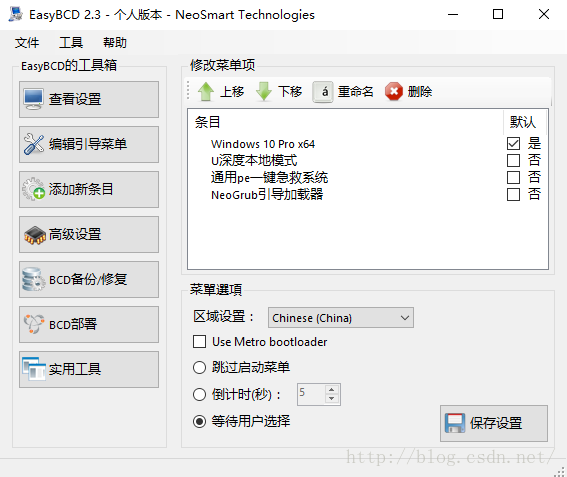
Task: Click the BCD部署 icon
Action: pos(34,324)
